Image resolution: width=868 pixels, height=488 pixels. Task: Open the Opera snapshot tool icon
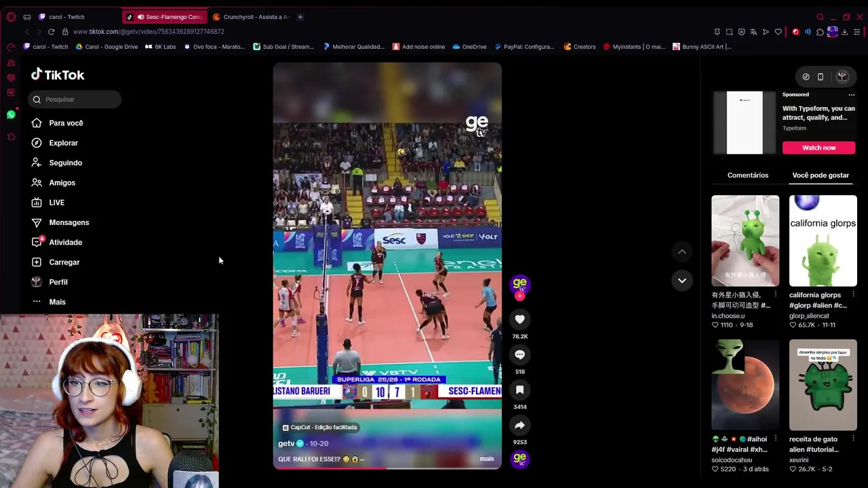point(729,32)
